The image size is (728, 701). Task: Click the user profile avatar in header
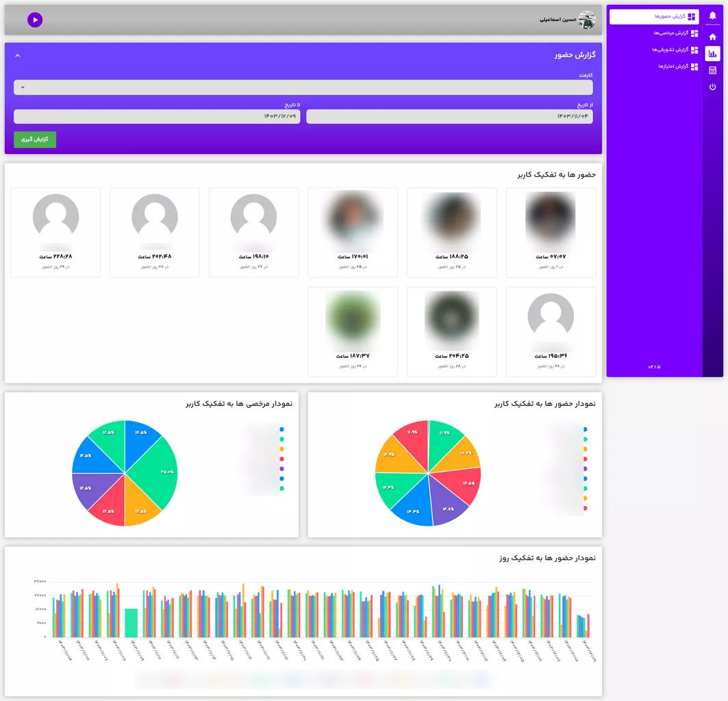(x=586, y=20)
